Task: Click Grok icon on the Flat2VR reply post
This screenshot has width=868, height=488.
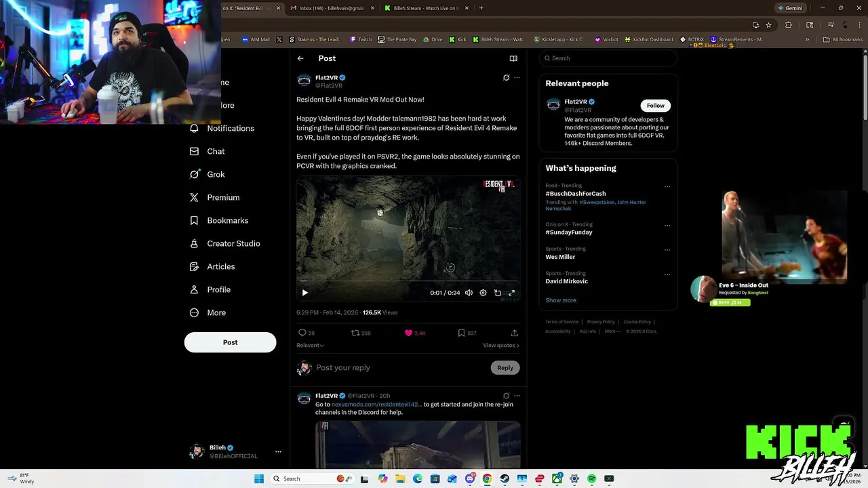Action: point(506,396)
